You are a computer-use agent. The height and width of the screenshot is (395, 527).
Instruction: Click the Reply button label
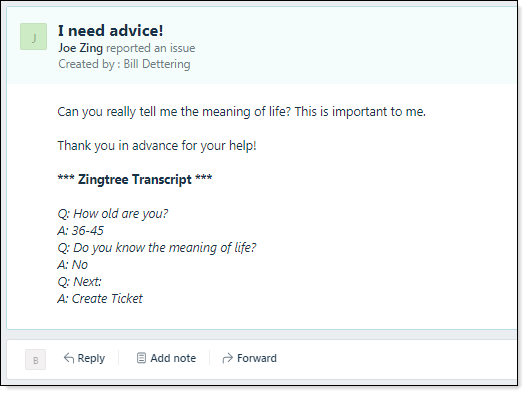pos(91,358)
